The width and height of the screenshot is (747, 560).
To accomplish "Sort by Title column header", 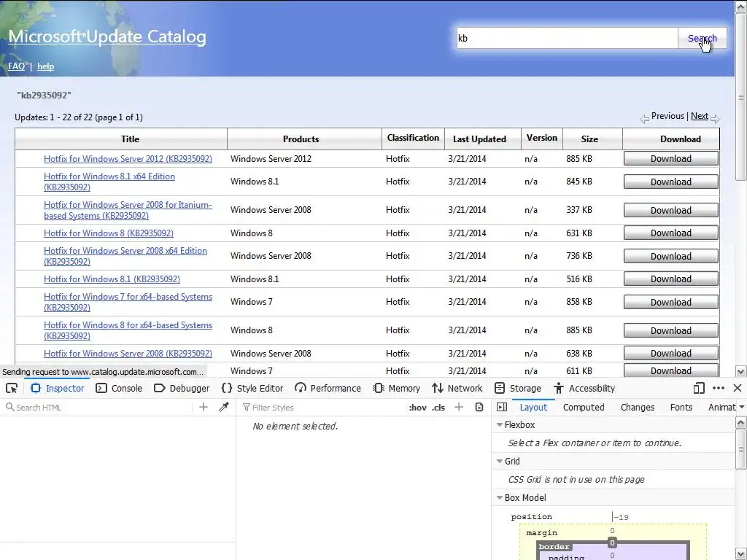I will click(x=130, y=139).
